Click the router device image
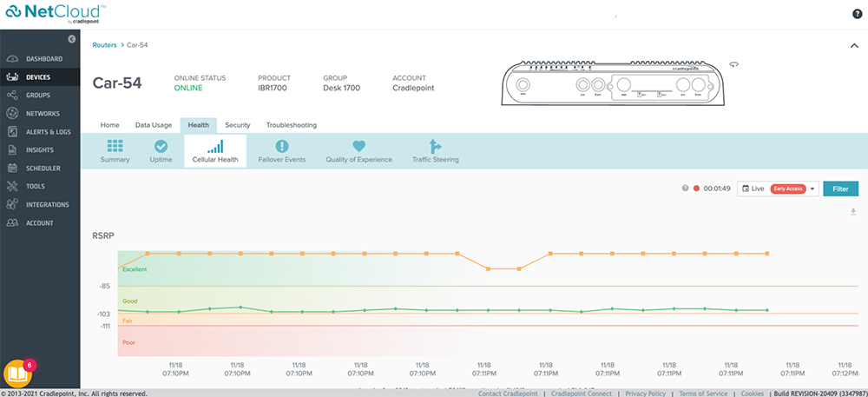Image resolution: width=868 pixels, height=397 pixels. click(x=611, y=84)
